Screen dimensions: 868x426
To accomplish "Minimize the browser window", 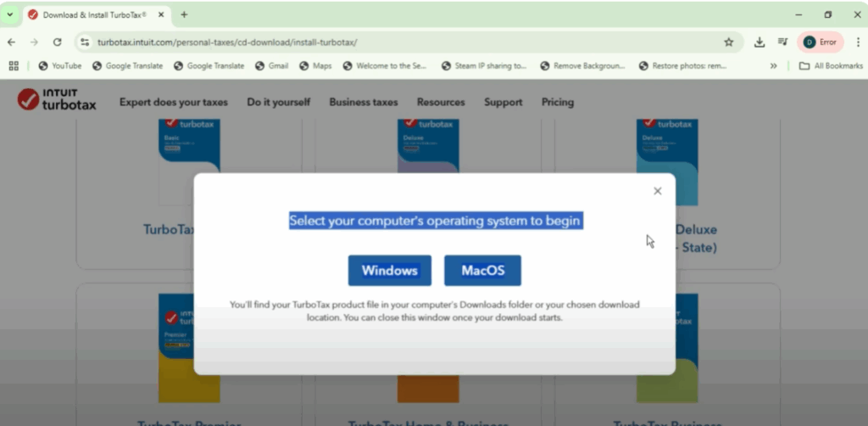I will 798,15.
